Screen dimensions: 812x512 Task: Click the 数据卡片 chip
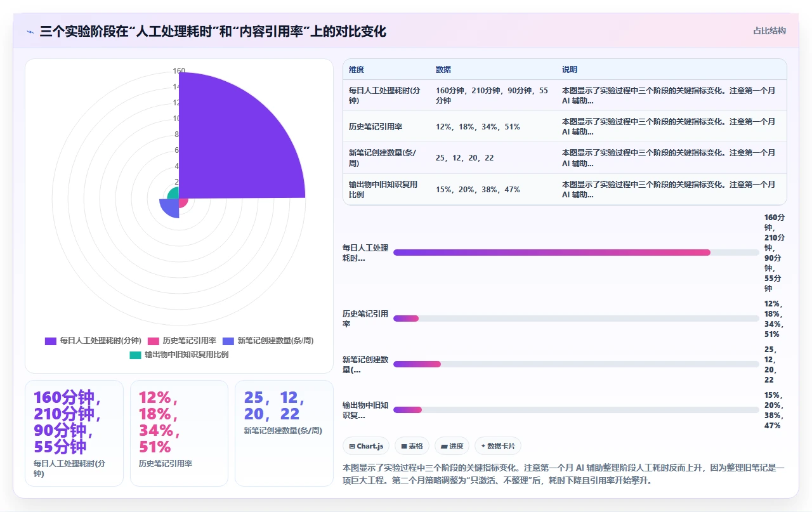[x=498, y=446]
